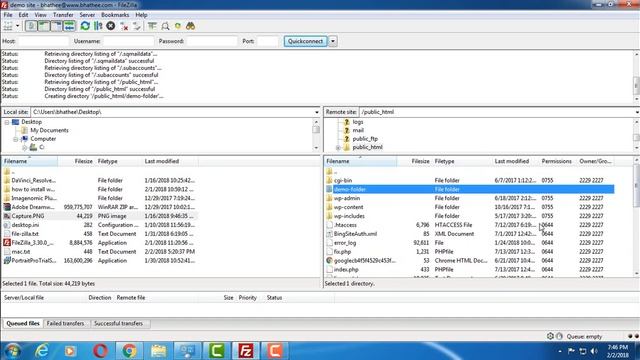Screen dimensions: 640x360
Task: Toggle synchronized browsing icon
Action: [178, 26]
